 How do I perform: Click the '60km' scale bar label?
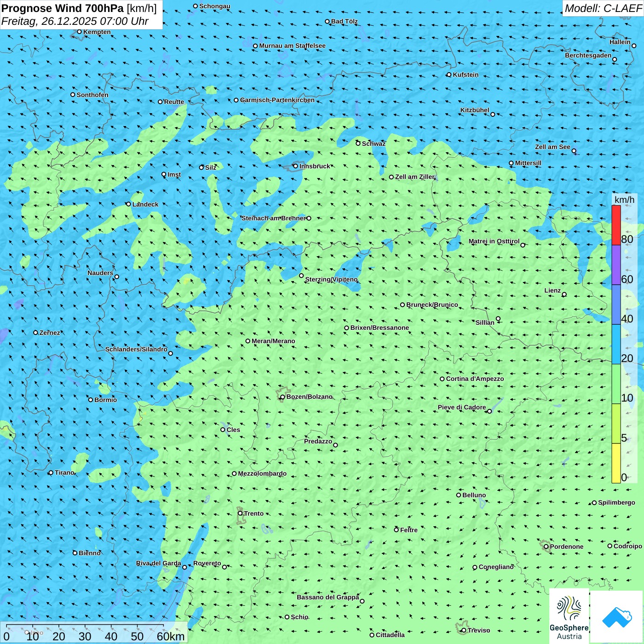(171, 636)
